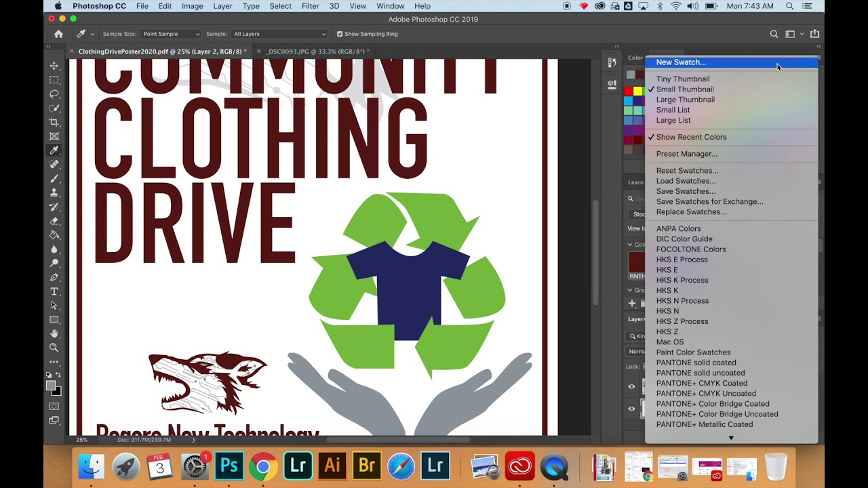The width and height of the screenshot is (868, 488).
Task: Select the Move tool
Action: point(54,66)
